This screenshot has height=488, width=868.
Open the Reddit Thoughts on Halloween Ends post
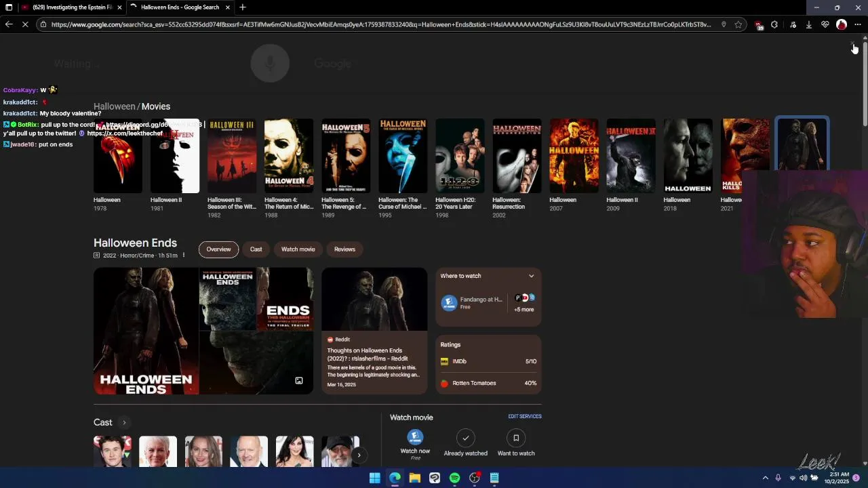click(x=374, y=331)
